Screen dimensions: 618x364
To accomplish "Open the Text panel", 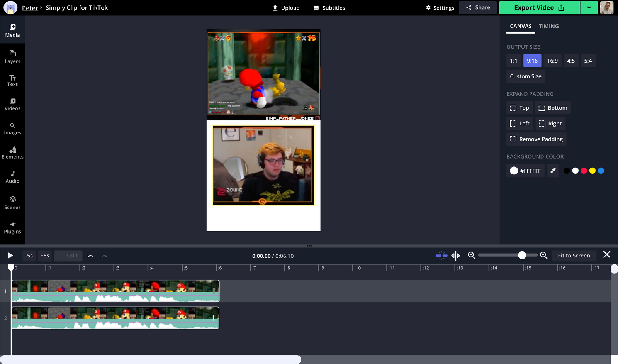I will coord(12,81).
